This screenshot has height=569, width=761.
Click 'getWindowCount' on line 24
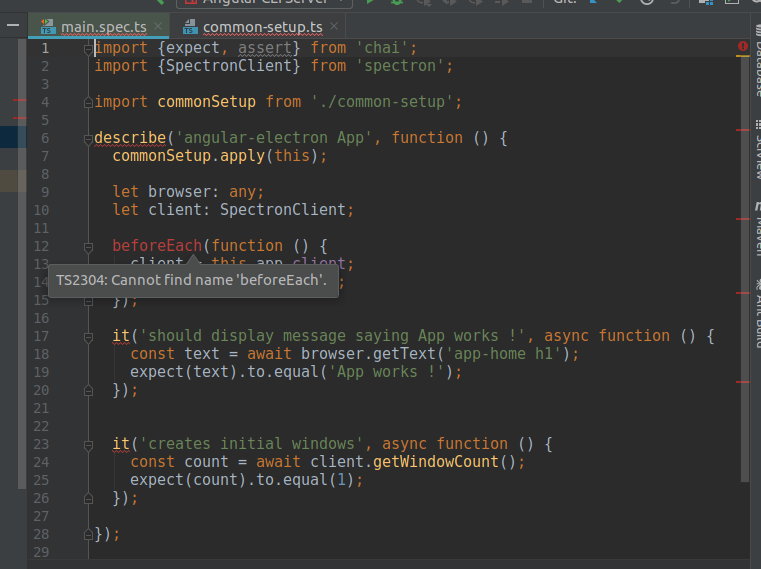coord(436,462)
